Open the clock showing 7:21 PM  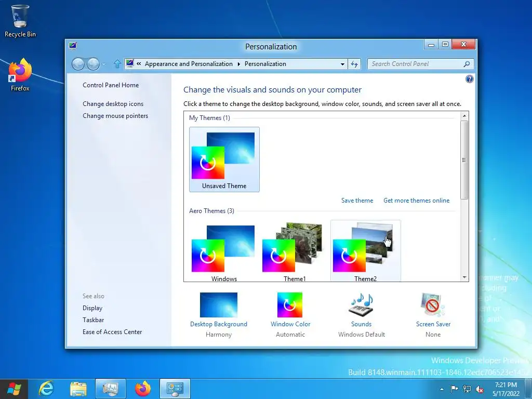506,389
